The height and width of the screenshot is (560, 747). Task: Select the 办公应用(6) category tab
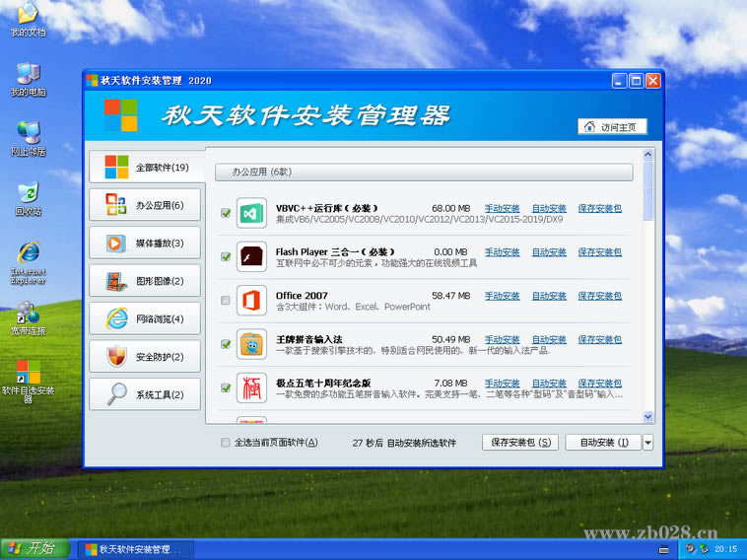[x=145, y=205]
